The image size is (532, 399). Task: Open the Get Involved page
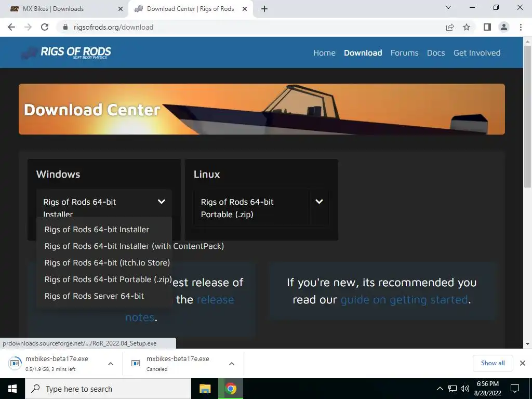477,53
